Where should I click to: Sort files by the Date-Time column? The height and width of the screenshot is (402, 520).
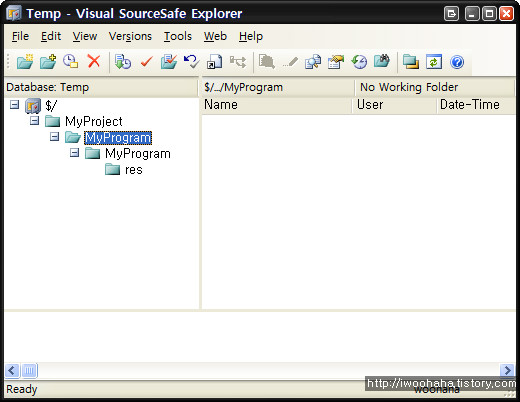[x=476, y=105]
